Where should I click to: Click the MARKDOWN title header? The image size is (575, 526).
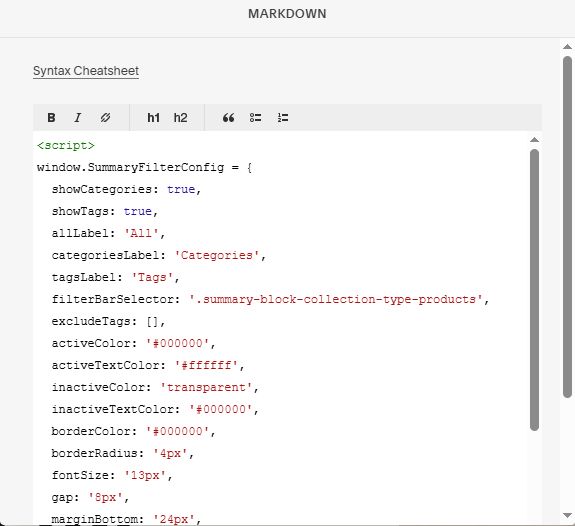pos(287,14)
